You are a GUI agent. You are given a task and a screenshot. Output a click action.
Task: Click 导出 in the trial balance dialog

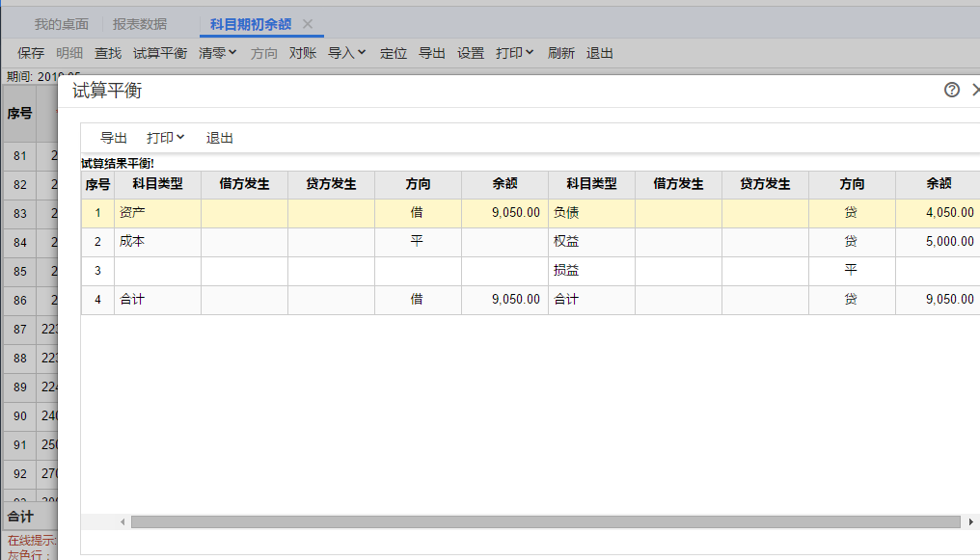[x=114, y=138]
